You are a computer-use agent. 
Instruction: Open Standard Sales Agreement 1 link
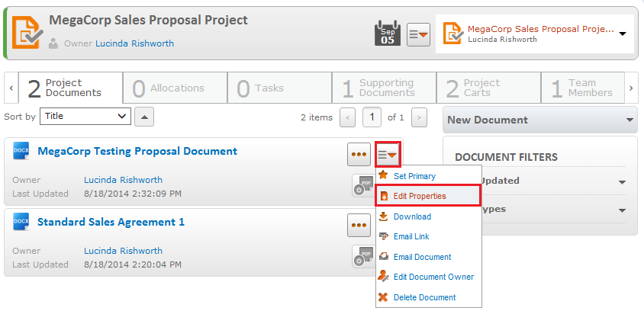coord(111,222)
